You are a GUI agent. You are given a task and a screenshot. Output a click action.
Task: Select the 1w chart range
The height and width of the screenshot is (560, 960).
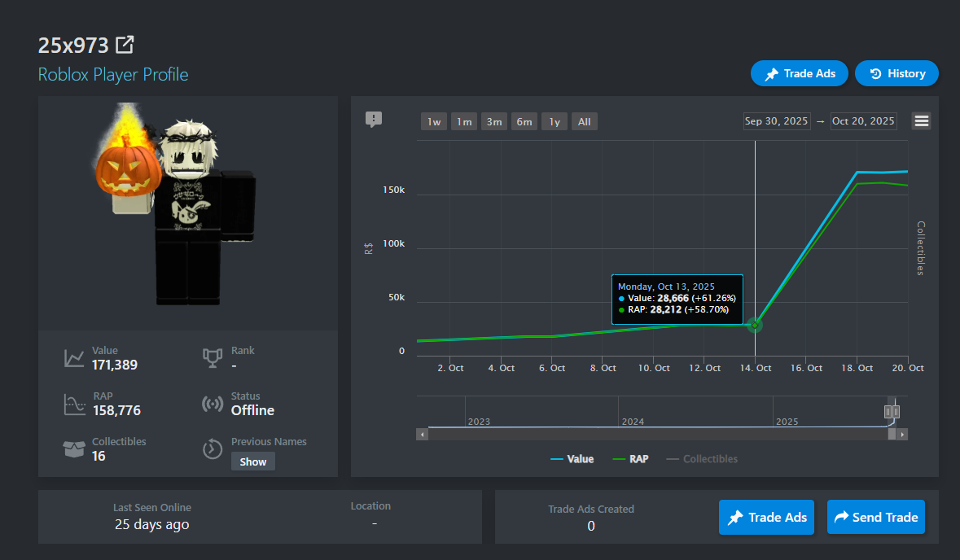(x=434, y=122)
